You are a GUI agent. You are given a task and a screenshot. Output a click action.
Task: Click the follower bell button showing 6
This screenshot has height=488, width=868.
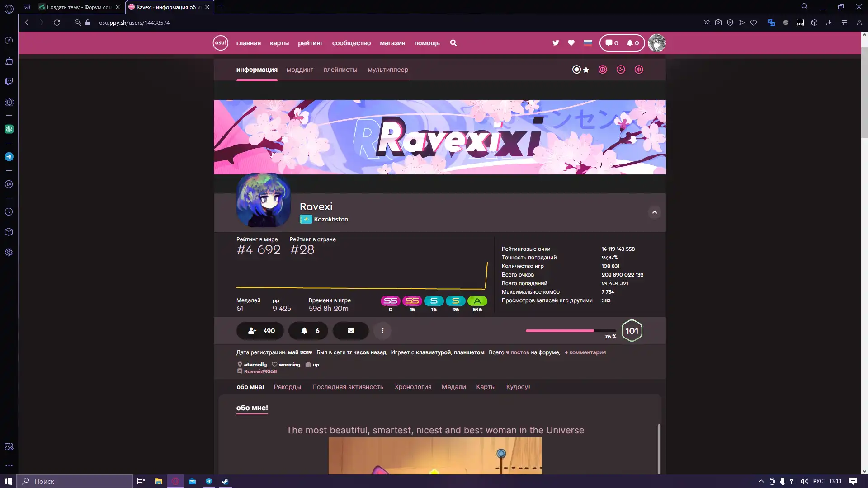click(308, 331)
